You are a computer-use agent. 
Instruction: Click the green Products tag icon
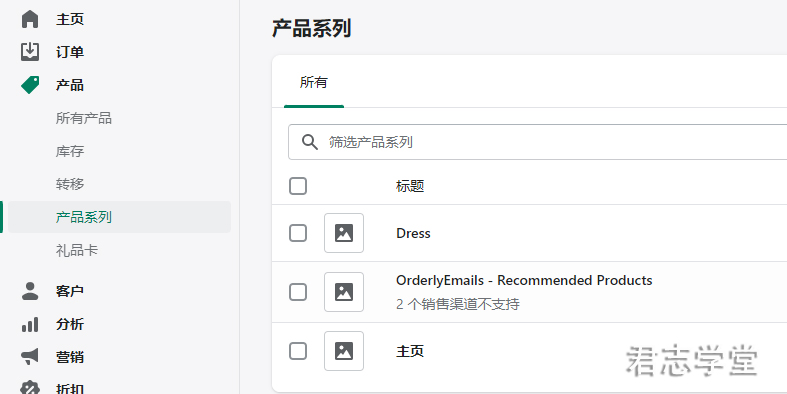(30, 85)
